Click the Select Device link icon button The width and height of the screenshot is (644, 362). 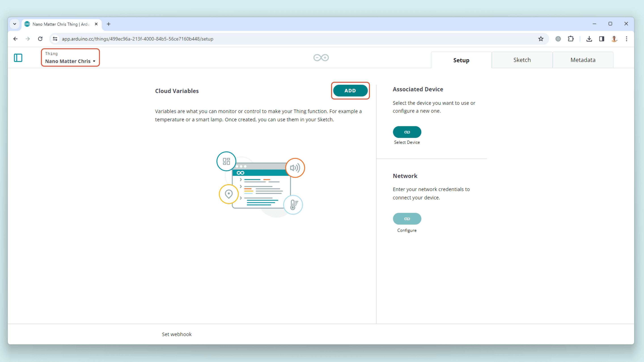(x=407, y=132)
